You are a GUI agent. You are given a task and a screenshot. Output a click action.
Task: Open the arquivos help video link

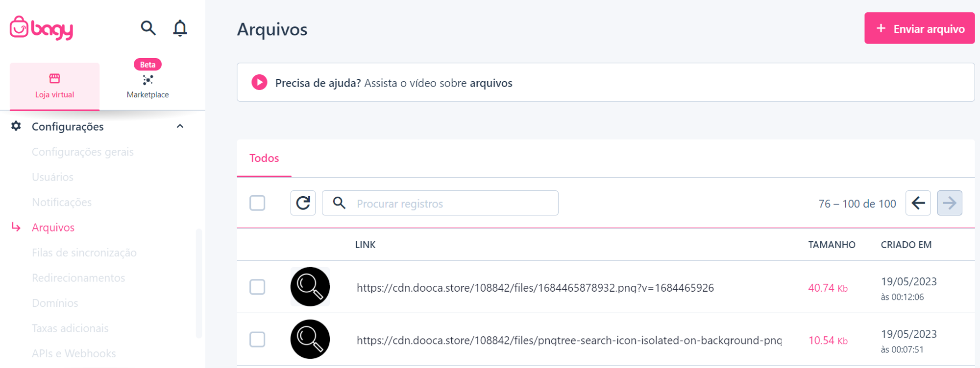click(x=491, y=83)
